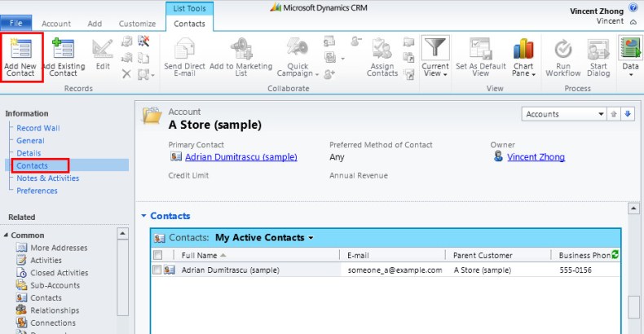Open Sub-Accounts in the Related list
Image resolution: width=644 pixels, height=334 pixels.
point(55,285)
